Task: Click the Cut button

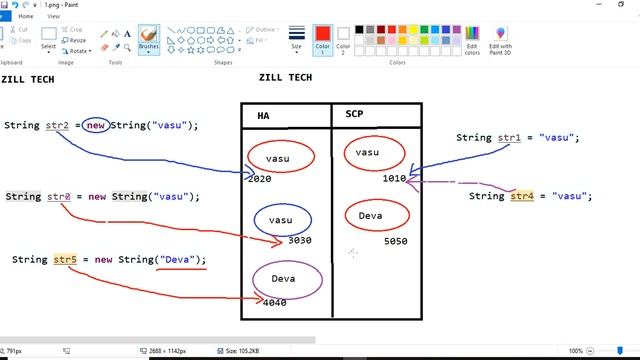Action: (19, 29)
